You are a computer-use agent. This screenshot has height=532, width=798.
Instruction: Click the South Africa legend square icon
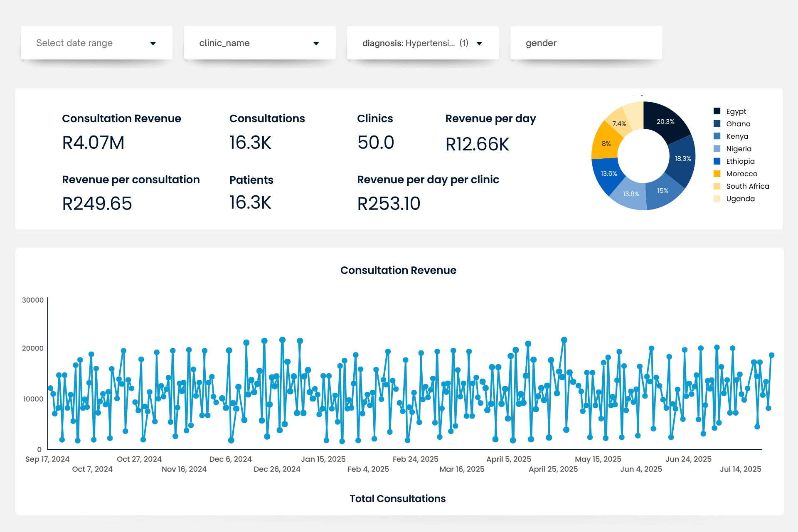tap(717, 186)
